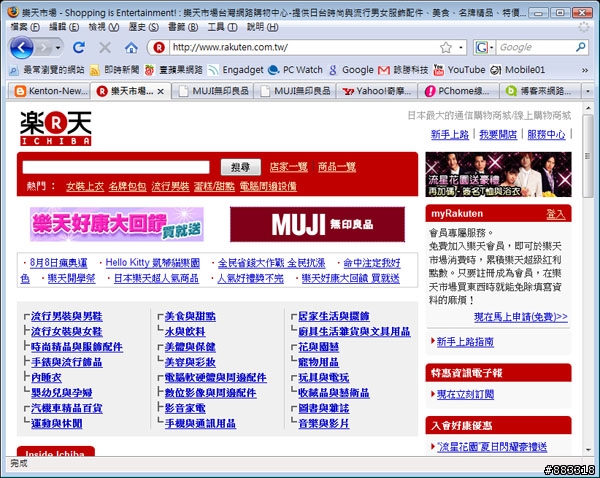Click the page scrollbar down arrow

coord(588,450)
